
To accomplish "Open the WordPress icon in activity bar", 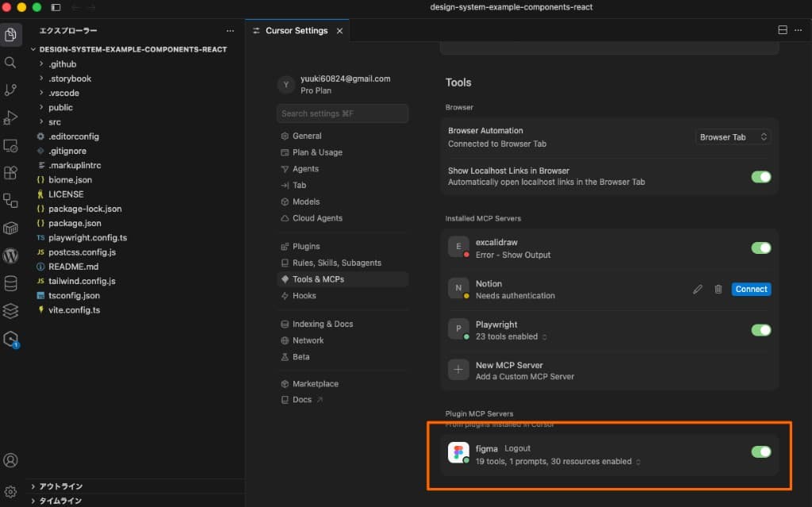I will click(10, 255).
